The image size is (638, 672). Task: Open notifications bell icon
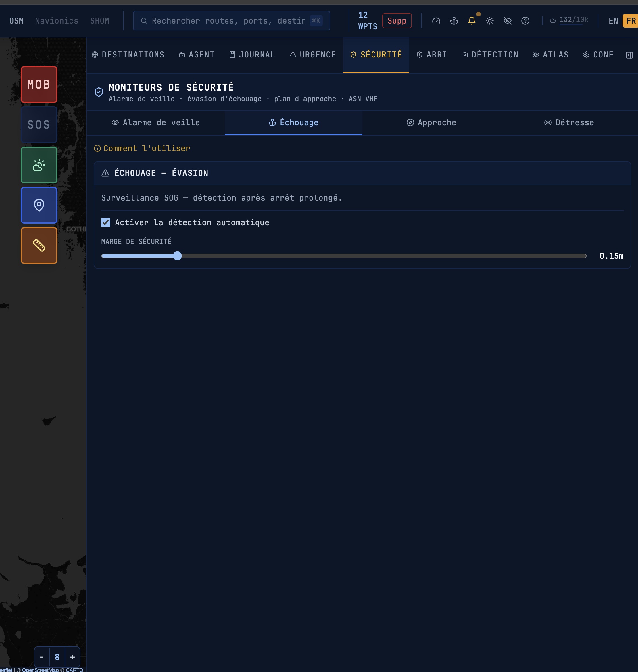click(x=472, y=21)
